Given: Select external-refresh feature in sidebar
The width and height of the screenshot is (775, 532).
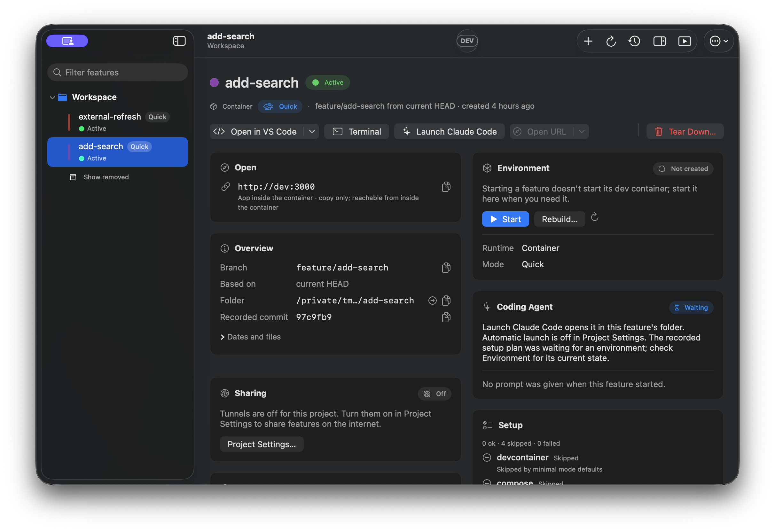Looking at the screenshot, I should click(117, 122).
